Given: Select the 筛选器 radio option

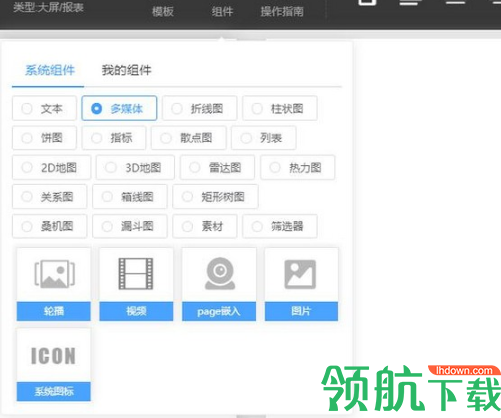Looking at the screenshot, I should coord(280,226).
